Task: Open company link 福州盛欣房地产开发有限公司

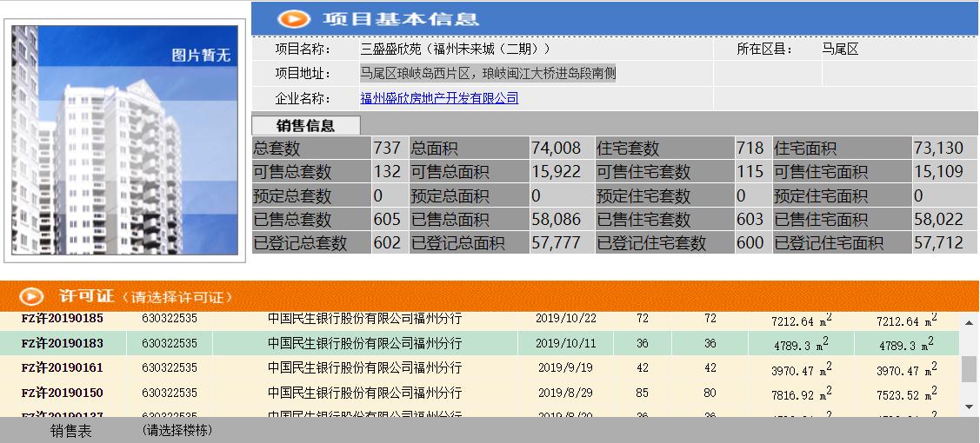Action: tap(439, 98)
